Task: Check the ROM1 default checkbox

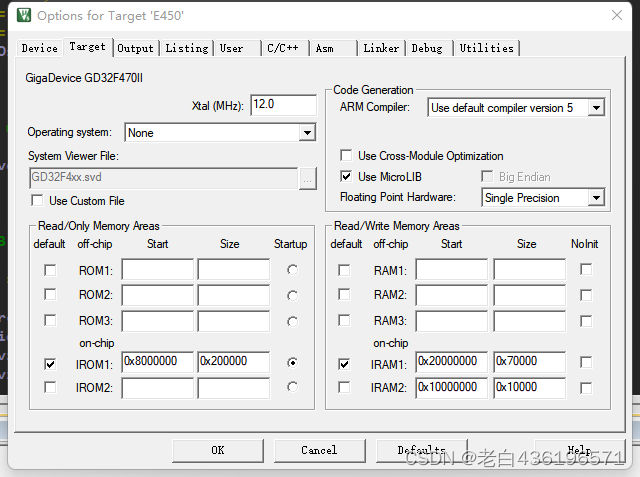Action: [x=50, y=270]
